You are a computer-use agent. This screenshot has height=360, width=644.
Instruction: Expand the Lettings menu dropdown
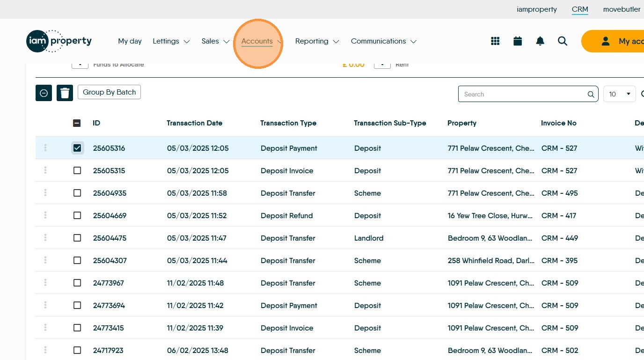tap(171, 41)
